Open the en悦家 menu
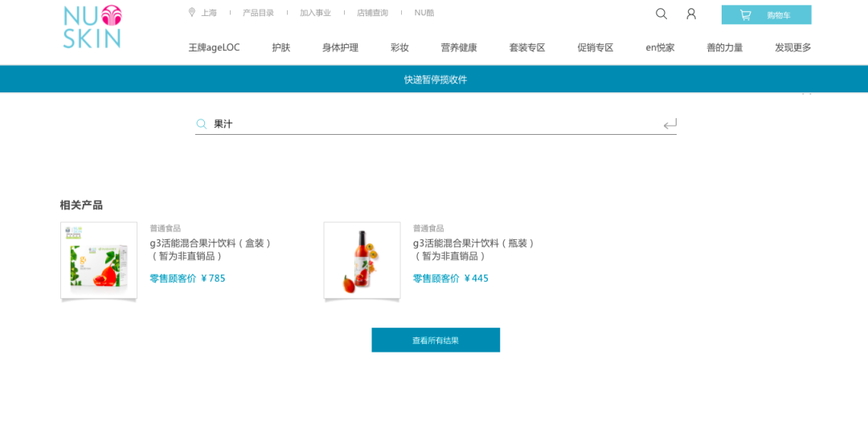The height and width of the screenshot is (424, 868). 661,47
